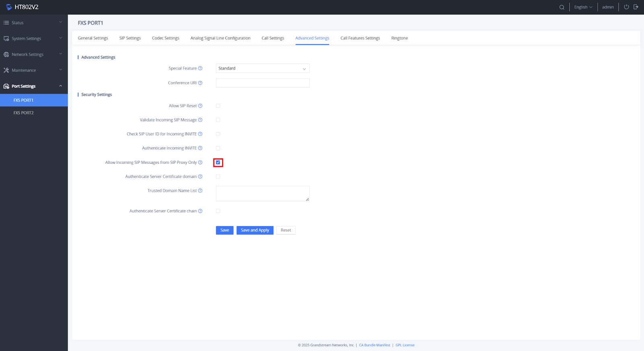Image resolution: width=644 pixels, height=351 pixels.
Task: Enable Authenticate Server Certificate chain checkbox
Action: [x=218, y=211]
